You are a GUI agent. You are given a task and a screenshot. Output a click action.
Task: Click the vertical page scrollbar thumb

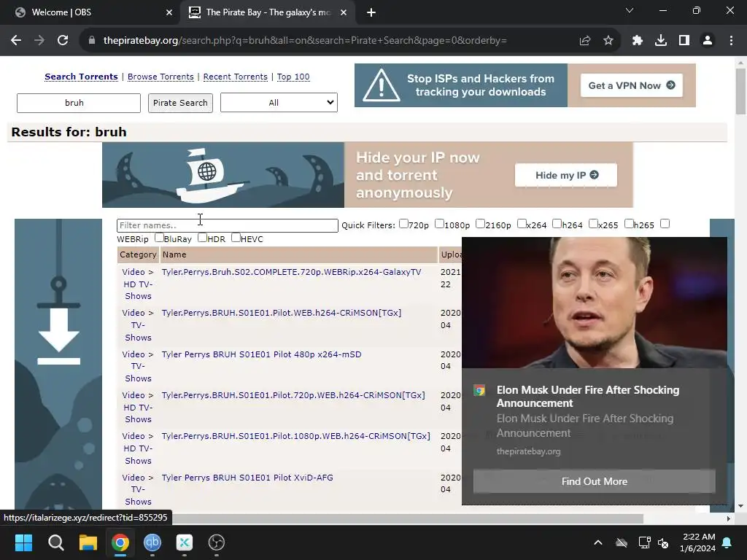pyautogui.click(x=740, y=91)
